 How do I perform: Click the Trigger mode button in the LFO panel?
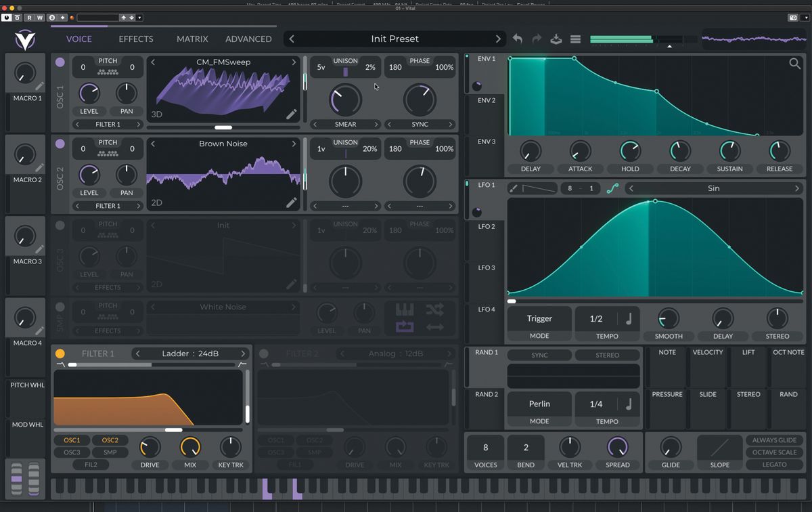[x=539, y=318]
